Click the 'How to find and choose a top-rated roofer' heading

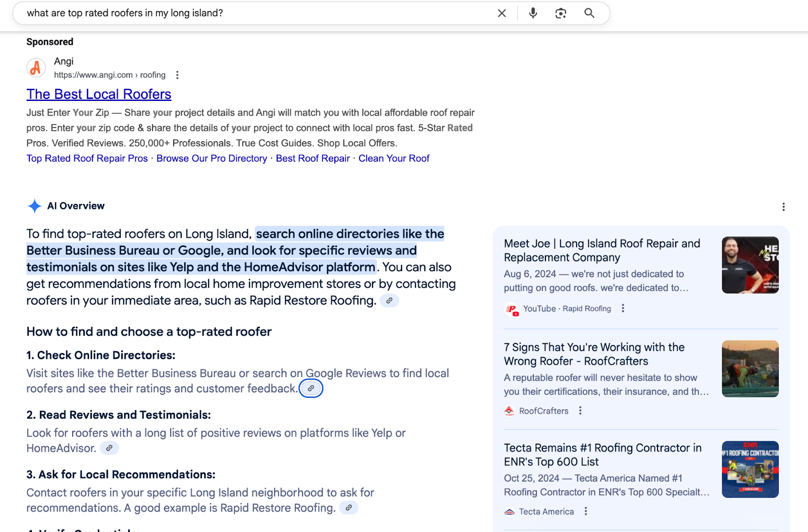coord(149,332)
